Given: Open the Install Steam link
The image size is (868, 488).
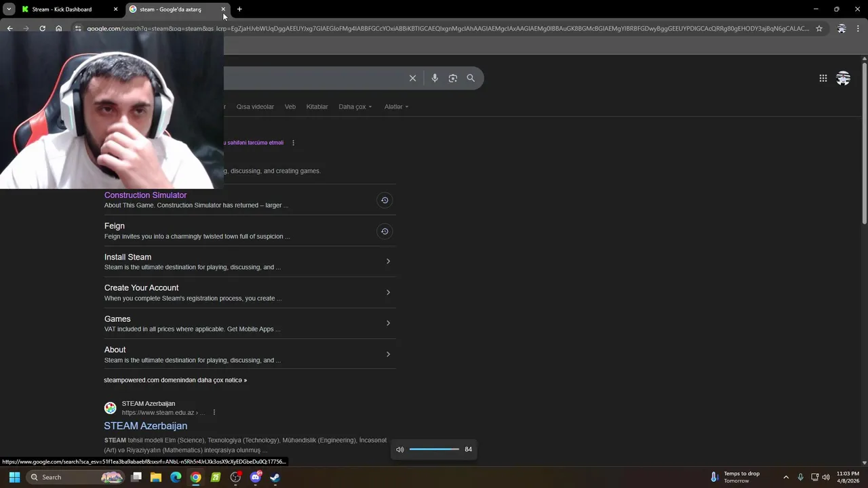Looking at the screenshot, I should tap(127, 257).
